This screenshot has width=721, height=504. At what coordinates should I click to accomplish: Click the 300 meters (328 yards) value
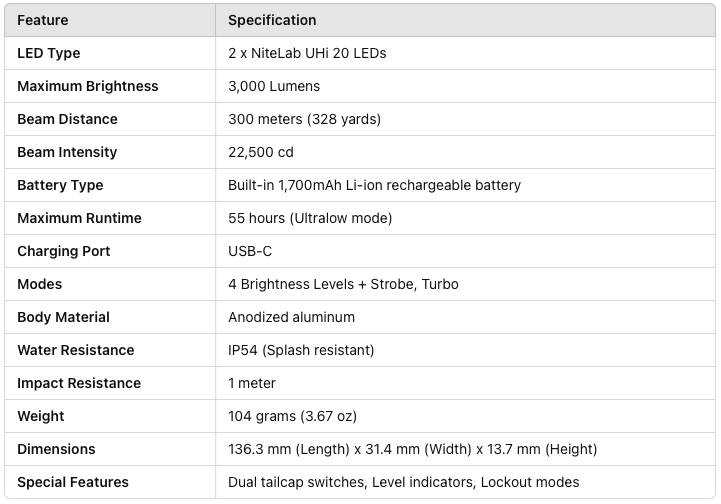pyautogui.click(x=304, y=119)
